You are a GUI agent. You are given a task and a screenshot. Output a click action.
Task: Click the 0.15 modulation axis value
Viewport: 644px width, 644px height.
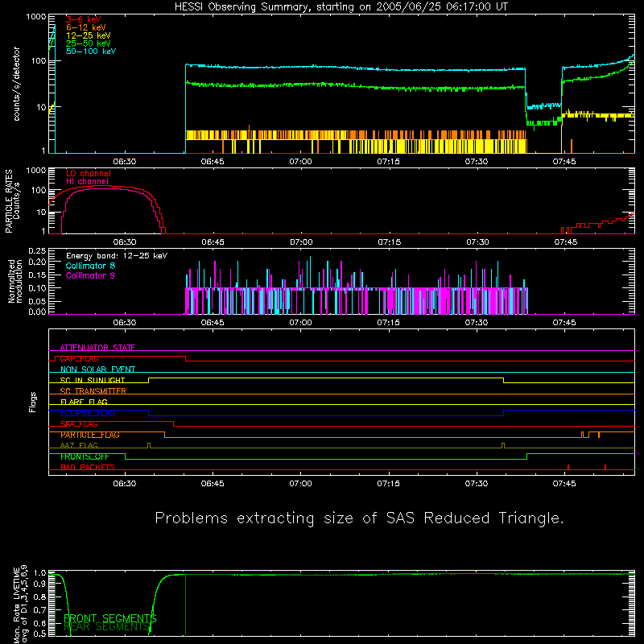pos(37,275)
